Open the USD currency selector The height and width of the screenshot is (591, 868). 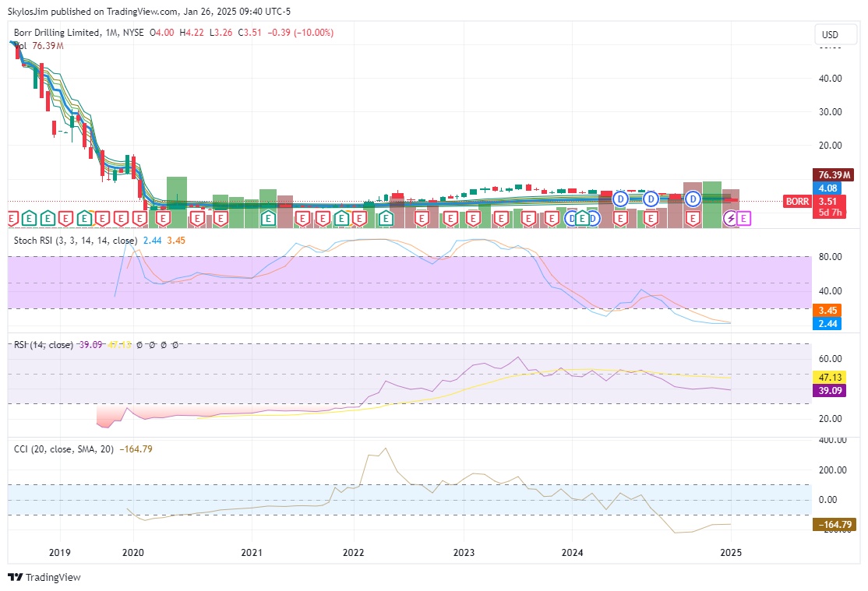click(831, 35)
